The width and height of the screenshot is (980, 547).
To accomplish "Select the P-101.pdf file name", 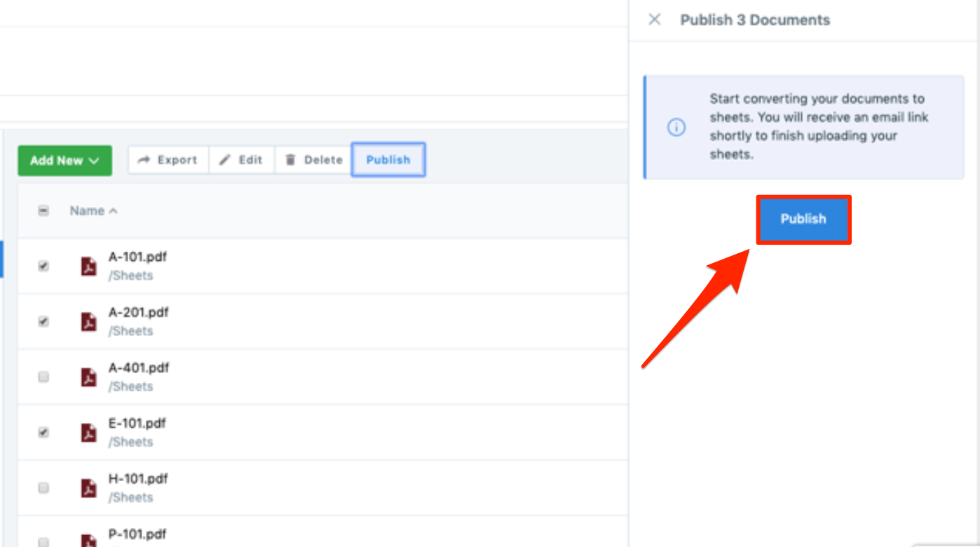I will tap(137, 534).
